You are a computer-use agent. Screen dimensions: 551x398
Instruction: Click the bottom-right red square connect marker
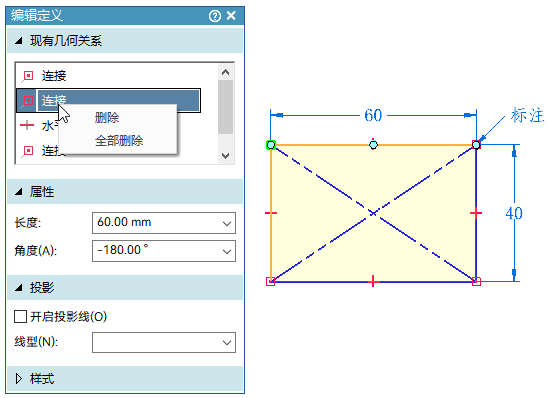coord(476,281)
